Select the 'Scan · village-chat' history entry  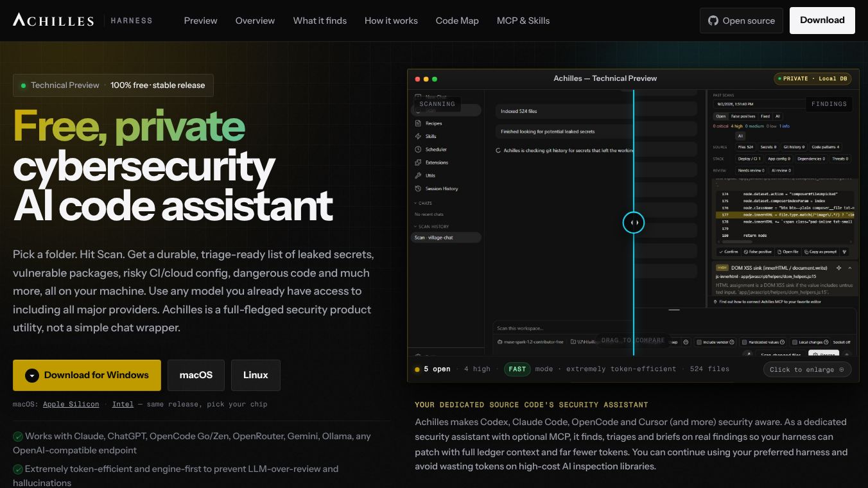pyautogui.click(x=446, y=238)
